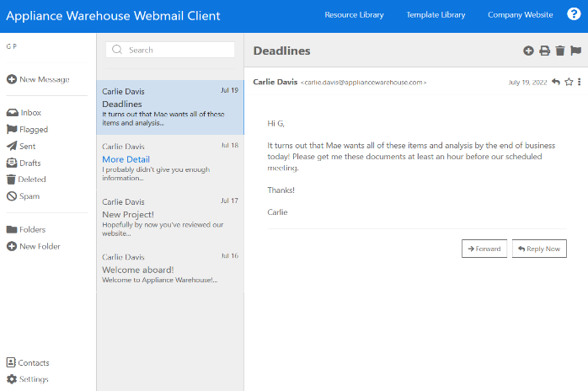Click the search magnifier icon
The width and height of the screenshot is (588, 391).
pos(117,50)
